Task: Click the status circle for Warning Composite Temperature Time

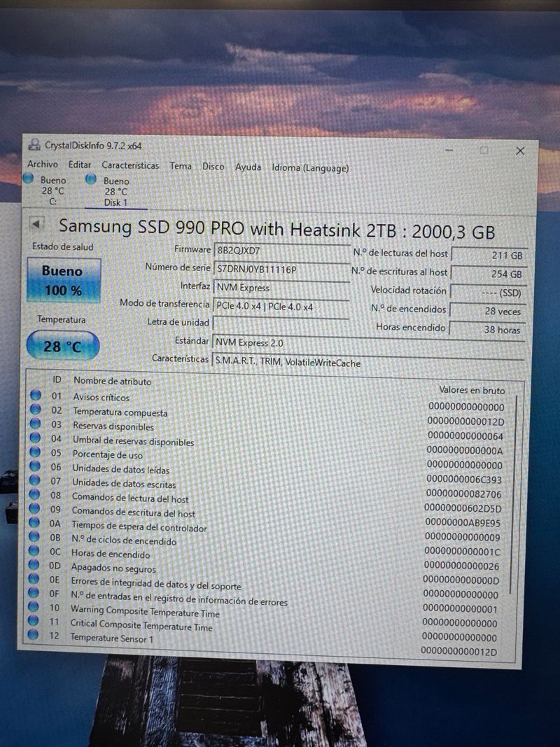Action: (34, 607)
